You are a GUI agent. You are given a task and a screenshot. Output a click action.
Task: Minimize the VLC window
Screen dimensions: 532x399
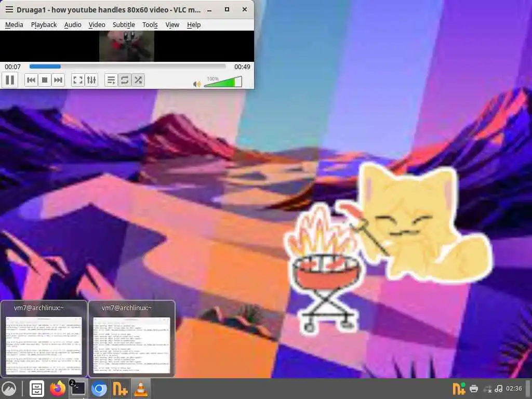pyautogui.click(x=209, y=9)
